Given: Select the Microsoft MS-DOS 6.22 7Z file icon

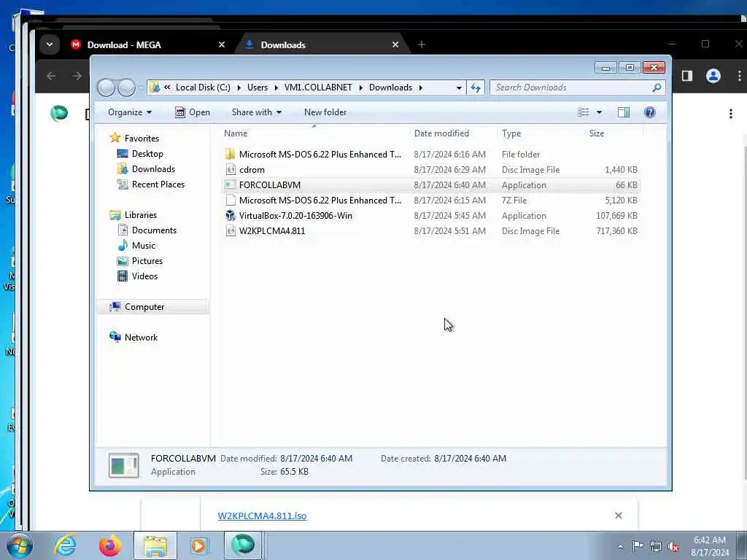Looking at the screenshot, I should click(231, 201).
